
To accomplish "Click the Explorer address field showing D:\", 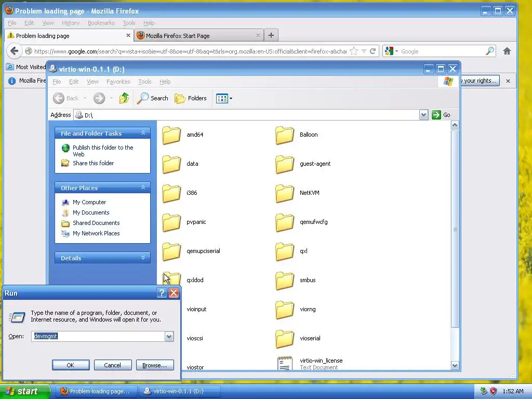I will pos(247,115).
